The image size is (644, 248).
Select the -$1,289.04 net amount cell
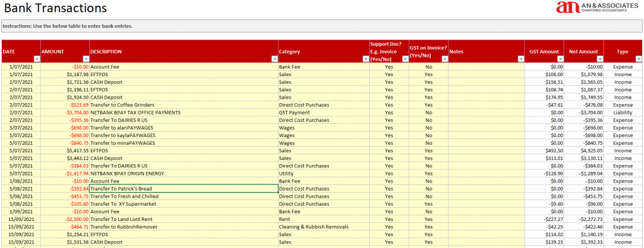(x=584, y=174)
